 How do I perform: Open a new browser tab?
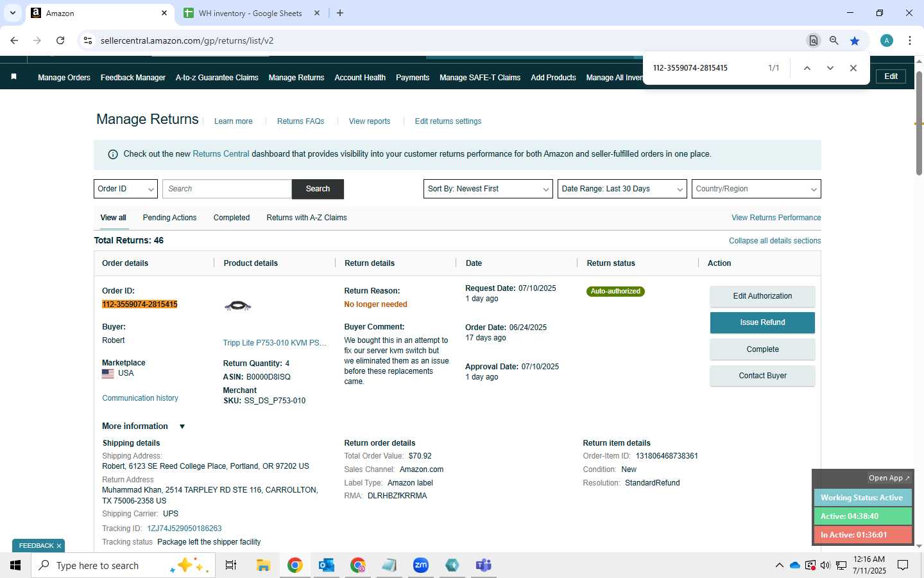pos(340,13)
